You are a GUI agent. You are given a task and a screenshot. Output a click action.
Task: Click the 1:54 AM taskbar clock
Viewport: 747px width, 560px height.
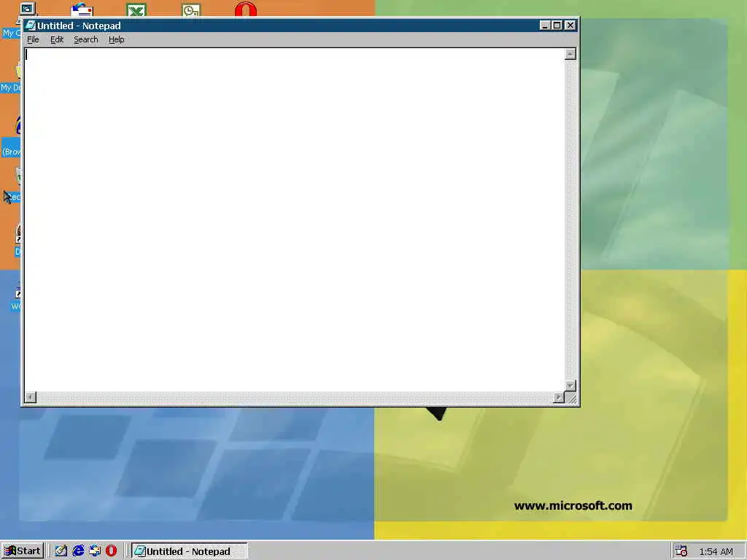tap(716, 551)
